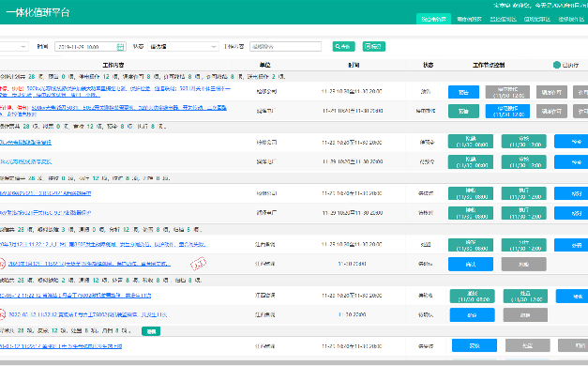Open the bottom table row's work link
Viewport: 588px width, 366px height.
pyautogui.click(x=61, y=346)
